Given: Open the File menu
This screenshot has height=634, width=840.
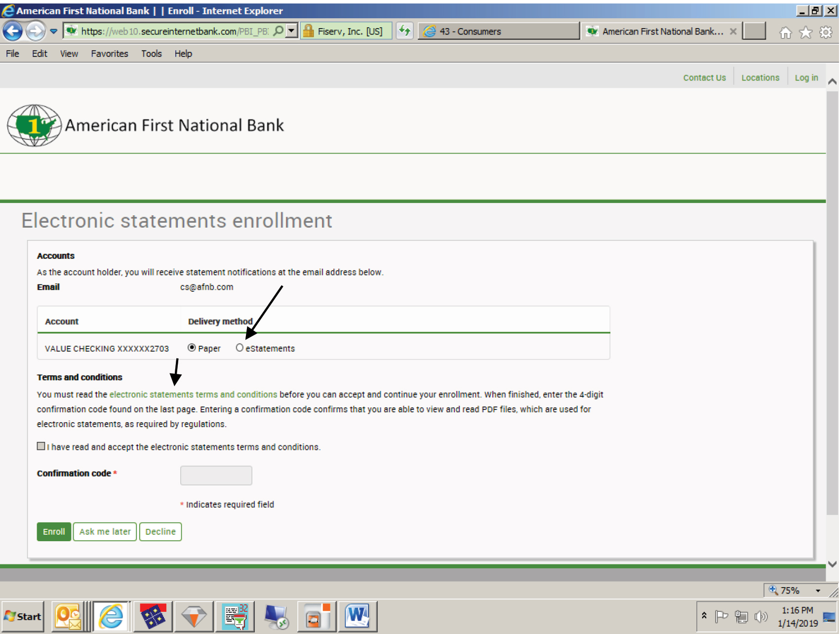Looking at the screenshot, I should click(x=12, y=53).
